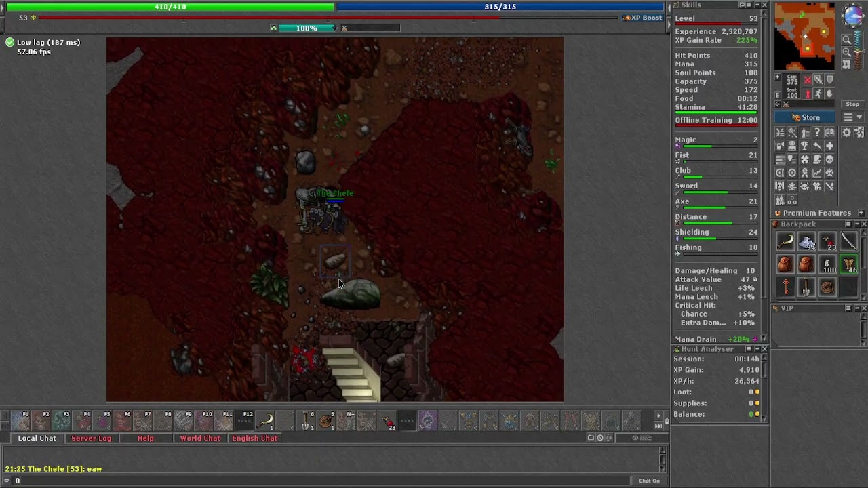This screenshot has width=868, height=488.
Task: Click the chat message input field
Action: [x=322, y=481]
